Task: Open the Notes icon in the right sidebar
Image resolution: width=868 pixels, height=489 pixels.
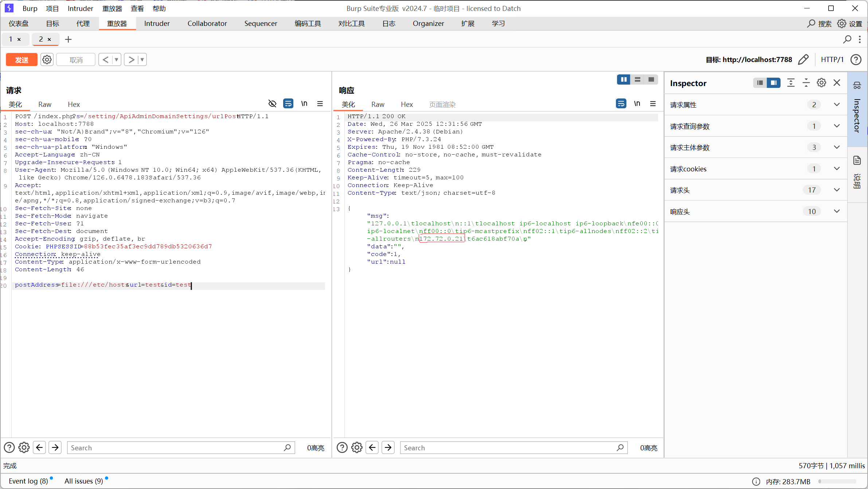Action: (857, 160)
